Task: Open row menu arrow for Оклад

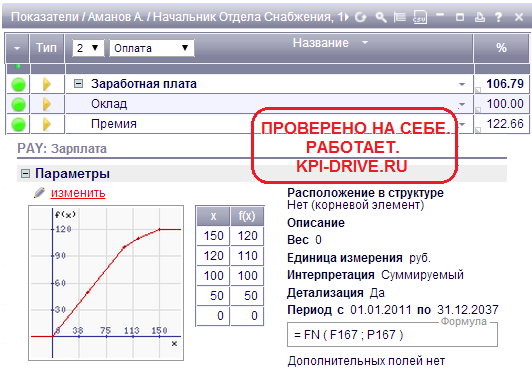Action: [462, 105]
